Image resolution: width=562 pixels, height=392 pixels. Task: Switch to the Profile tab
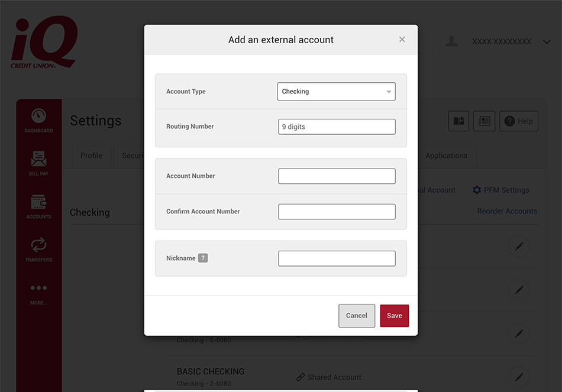click(x=91, y=155)
